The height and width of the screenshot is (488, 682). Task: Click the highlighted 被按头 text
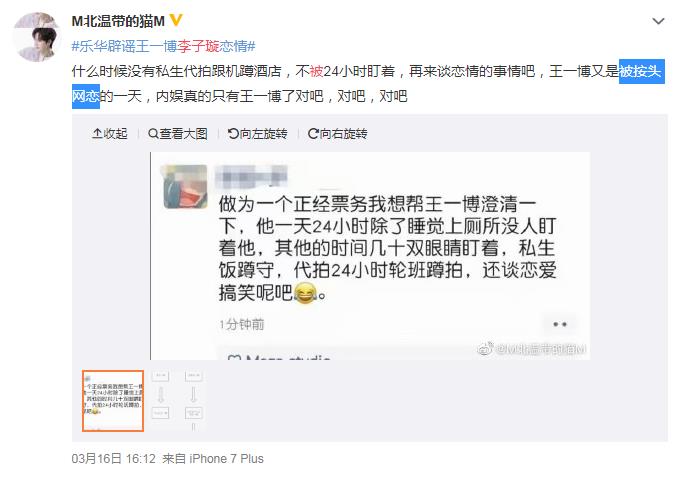(x=642, y=71)
